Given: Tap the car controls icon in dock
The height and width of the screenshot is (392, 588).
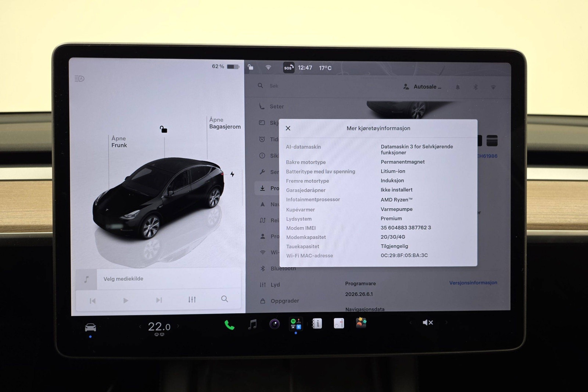Looking at the screenshot, I should point(90,327).
